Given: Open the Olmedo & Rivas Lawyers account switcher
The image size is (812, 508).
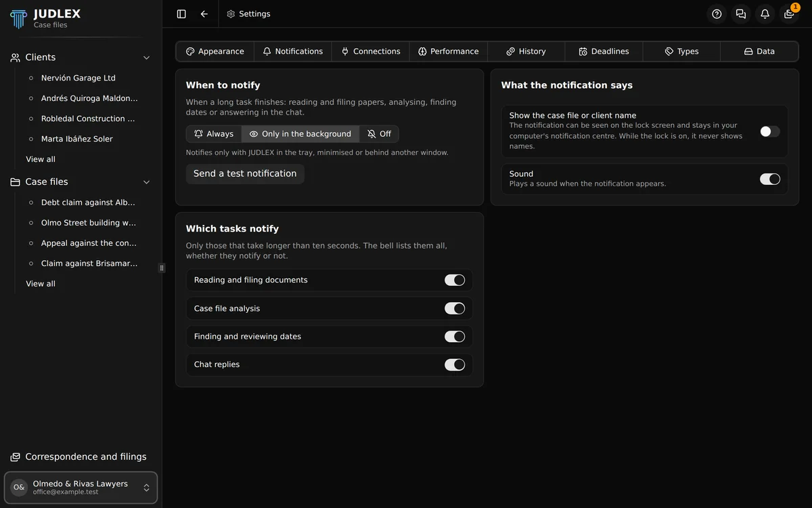Looking at the screenshot, I should (x=81, y=488).
